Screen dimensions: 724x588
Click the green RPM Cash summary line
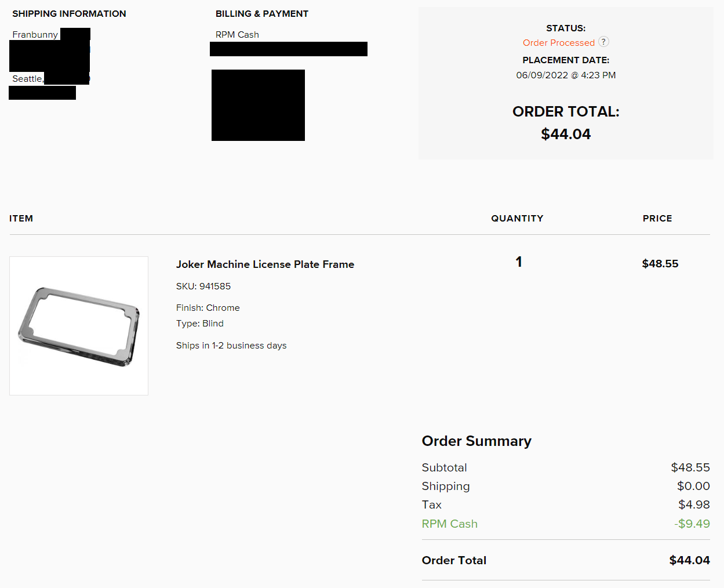[449, 524]
